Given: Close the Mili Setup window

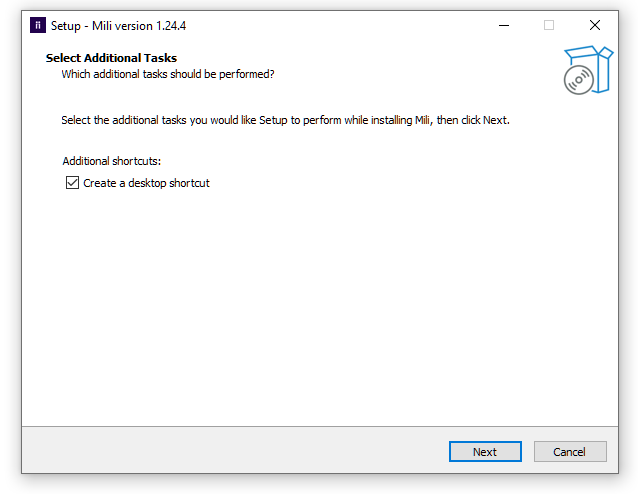Looking at the screenshot, I should (x=594, y=25).
